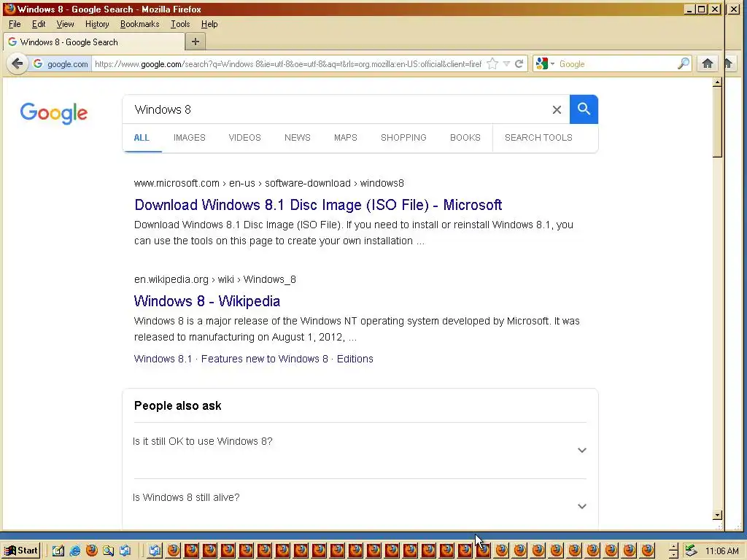
Task: Expand "Is Windows 8 still alive?" question
Action: 360,506
